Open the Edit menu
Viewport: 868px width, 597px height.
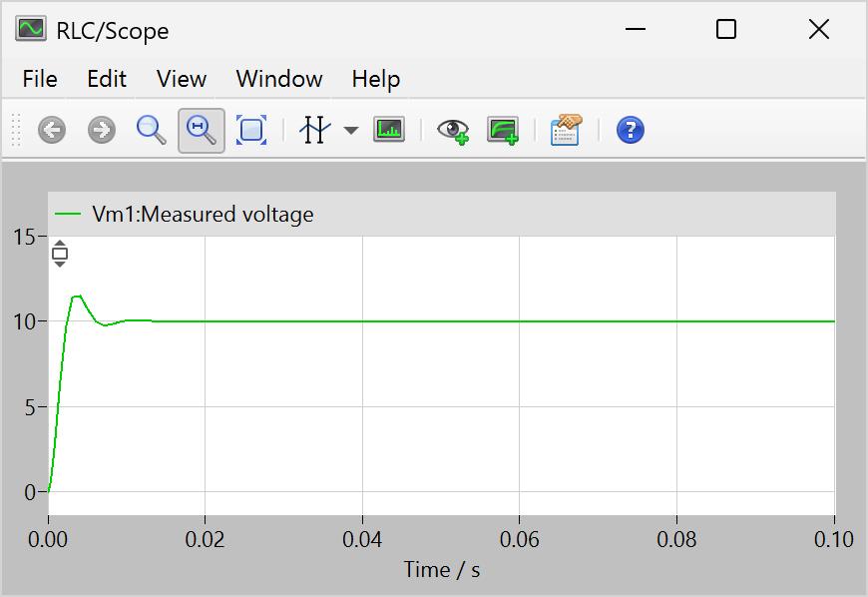107,79
